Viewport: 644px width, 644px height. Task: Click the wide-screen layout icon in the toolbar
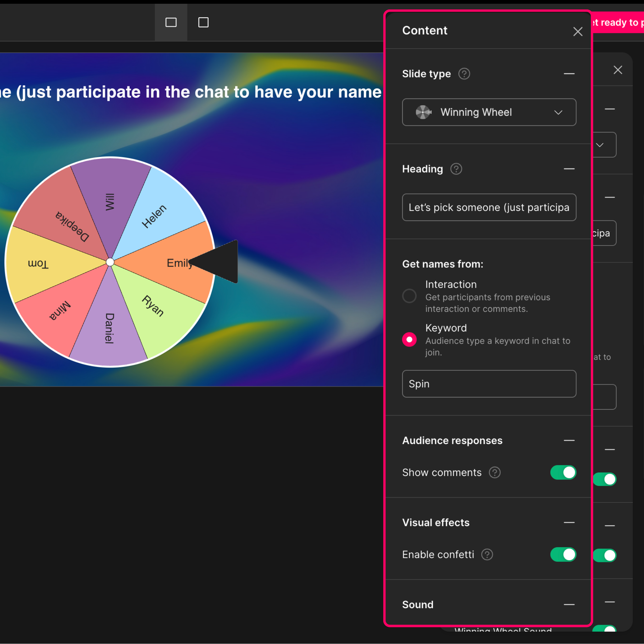[171, 22]
